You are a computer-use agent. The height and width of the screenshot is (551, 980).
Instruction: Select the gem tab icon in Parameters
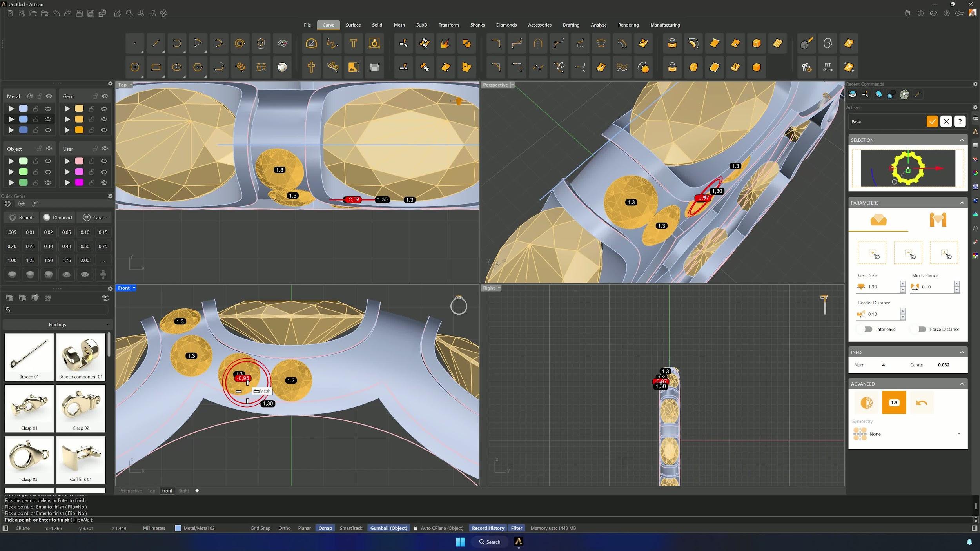[878, 220]
